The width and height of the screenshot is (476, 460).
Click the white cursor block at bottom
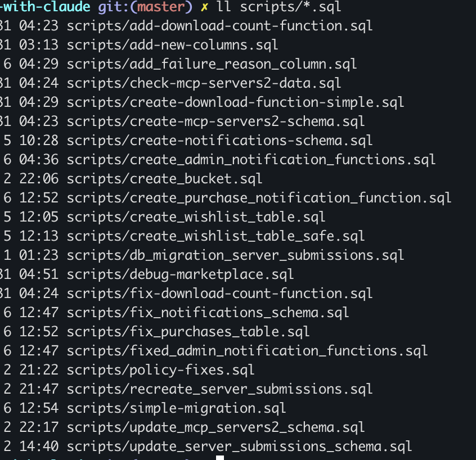pyautogui.click(x=219, y=457)
